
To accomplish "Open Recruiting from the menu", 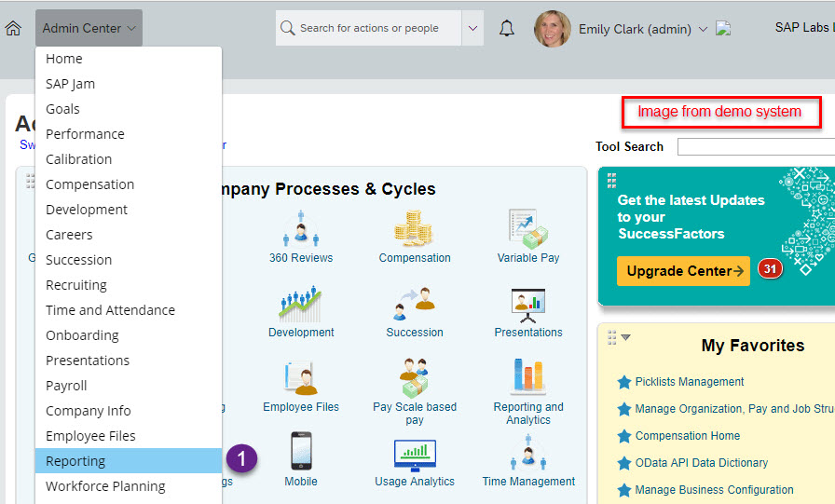I will (129, 285).
